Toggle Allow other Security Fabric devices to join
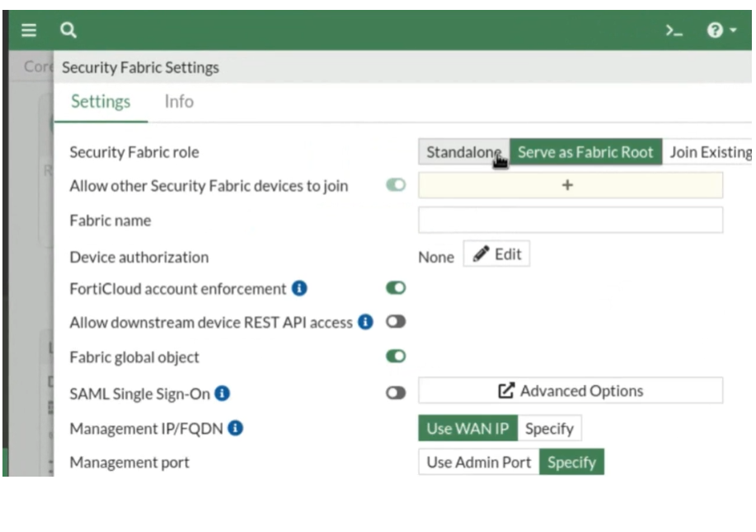The image size is (756, 532). tap(396, 185)
